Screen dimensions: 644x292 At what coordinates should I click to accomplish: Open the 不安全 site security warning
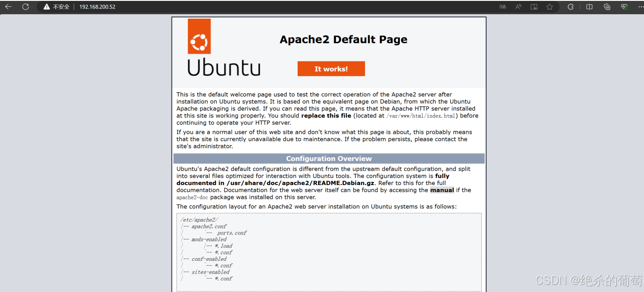click(56, 7)
